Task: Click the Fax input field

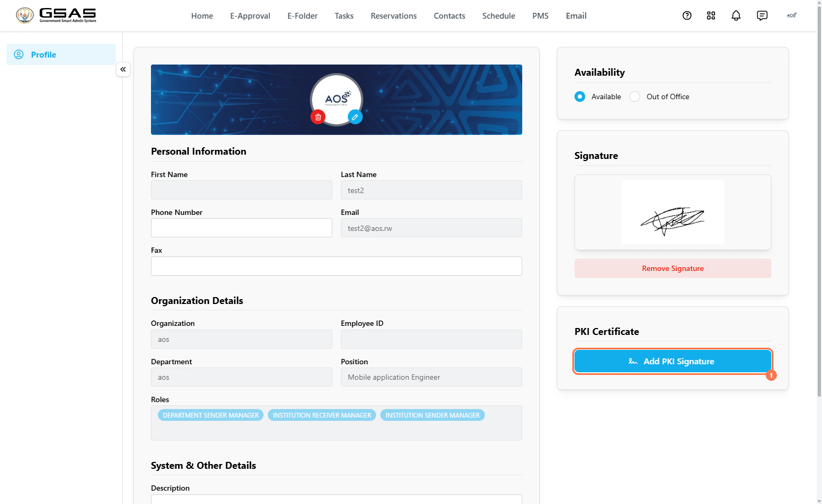Action: point(337,266)
